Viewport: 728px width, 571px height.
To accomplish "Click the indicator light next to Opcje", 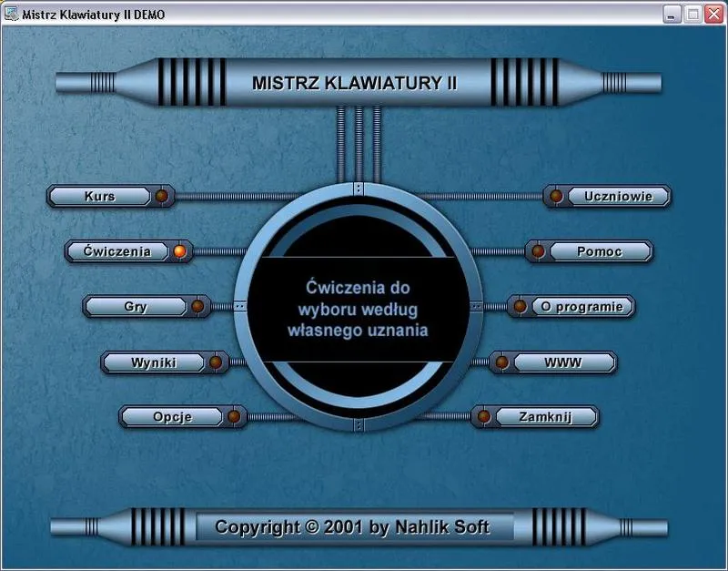I will pyautogui.click(x=234, y=417).
